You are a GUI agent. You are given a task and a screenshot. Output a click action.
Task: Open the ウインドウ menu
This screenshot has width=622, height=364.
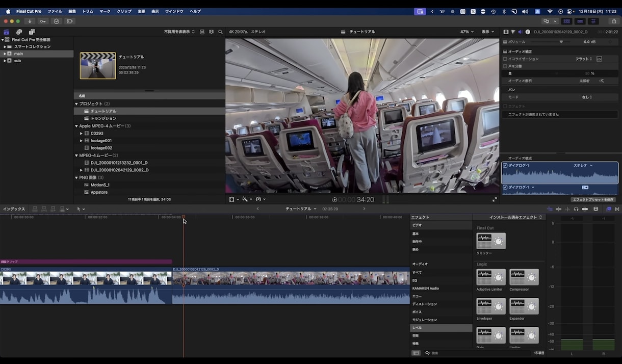(x=174, y=11)
